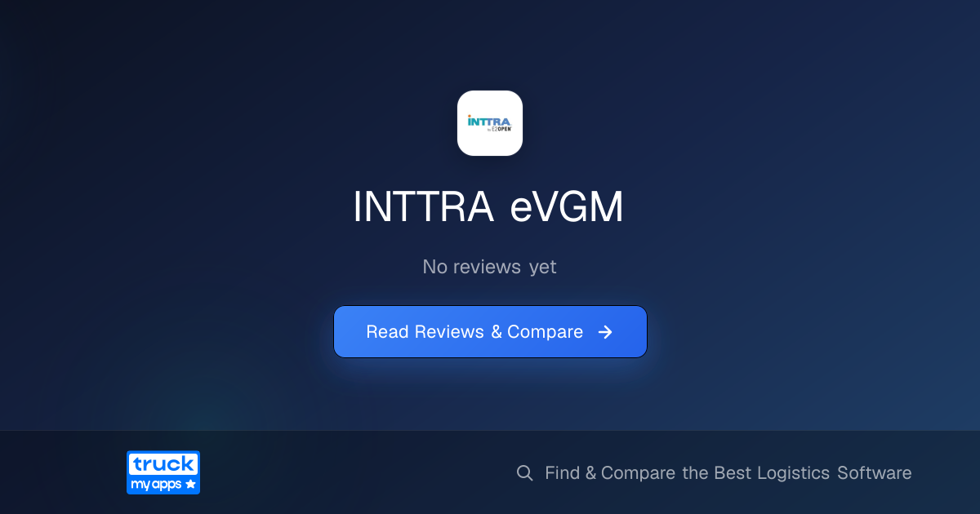Select the INTTRA eVGM title text

(488, 207)
